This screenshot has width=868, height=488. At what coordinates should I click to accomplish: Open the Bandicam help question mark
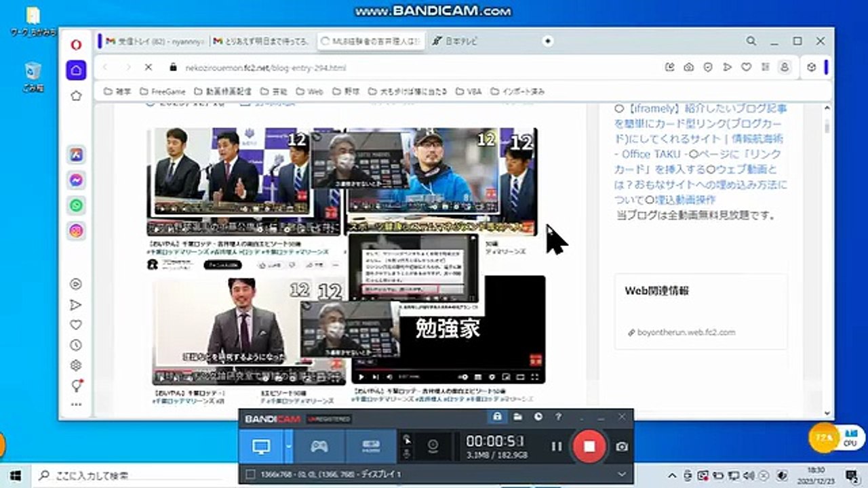558,417
